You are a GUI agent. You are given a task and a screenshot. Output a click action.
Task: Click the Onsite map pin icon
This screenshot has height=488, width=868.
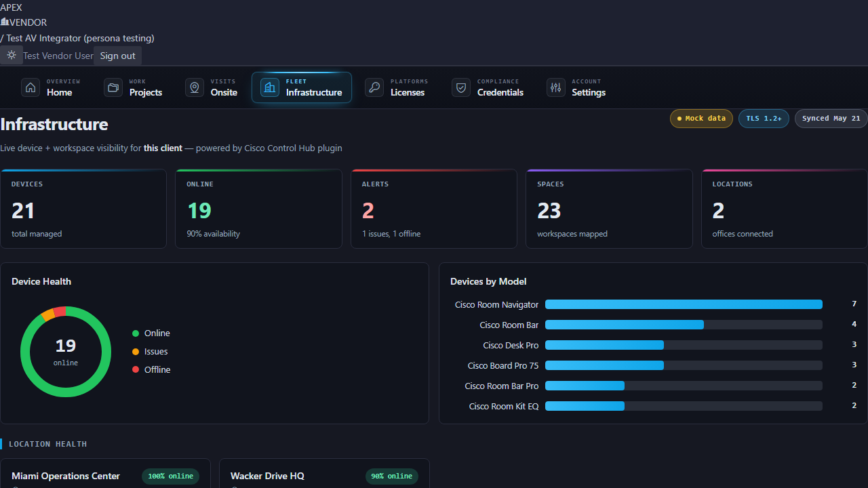click(195, 87)
